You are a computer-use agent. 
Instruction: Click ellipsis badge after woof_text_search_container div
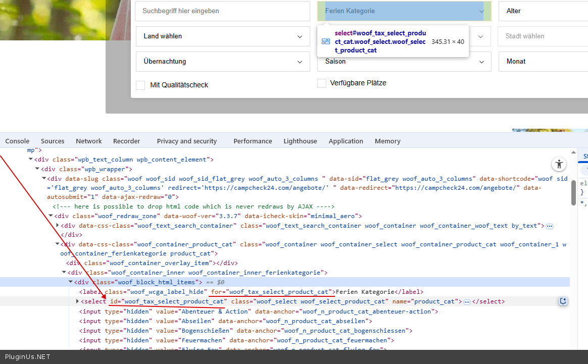(550, 226)
